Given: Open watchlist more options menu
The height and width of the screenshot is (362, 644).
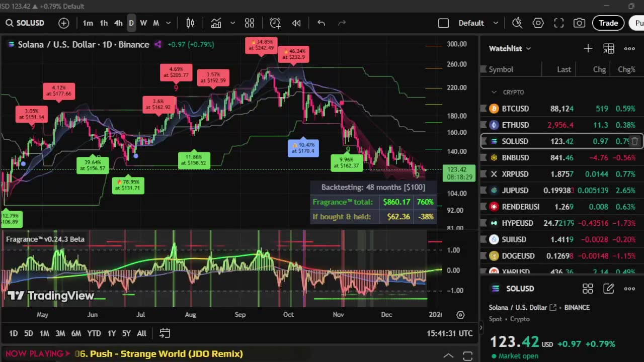Looking at the screenshot, I should [x=629, y=49].
